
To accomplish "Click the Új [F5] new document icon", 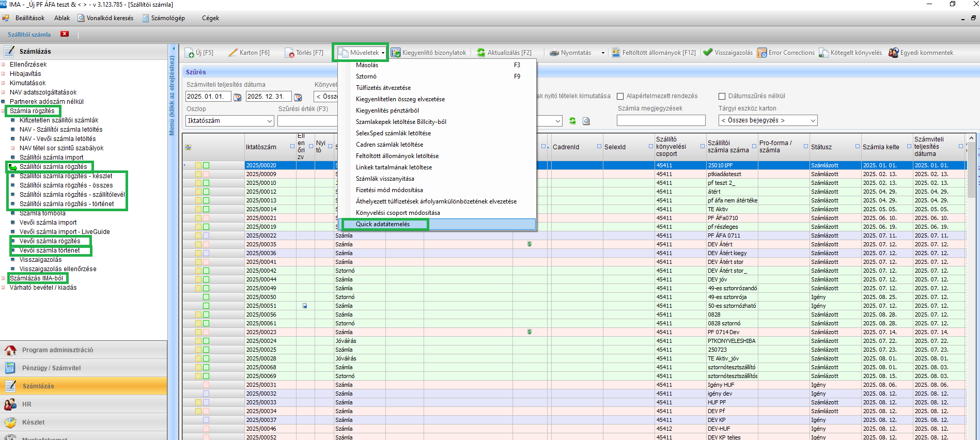I will (190, 53).
